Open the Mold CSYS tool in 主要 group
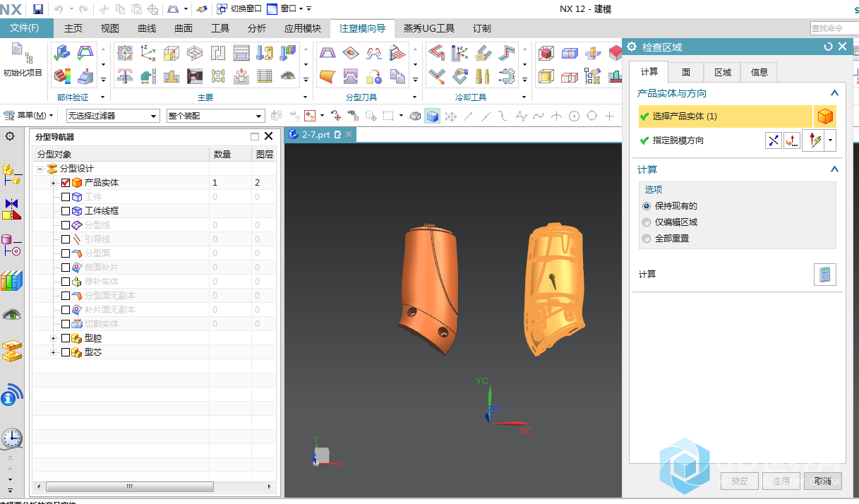This screenshot has width=859, height=504. pos(148,53)
